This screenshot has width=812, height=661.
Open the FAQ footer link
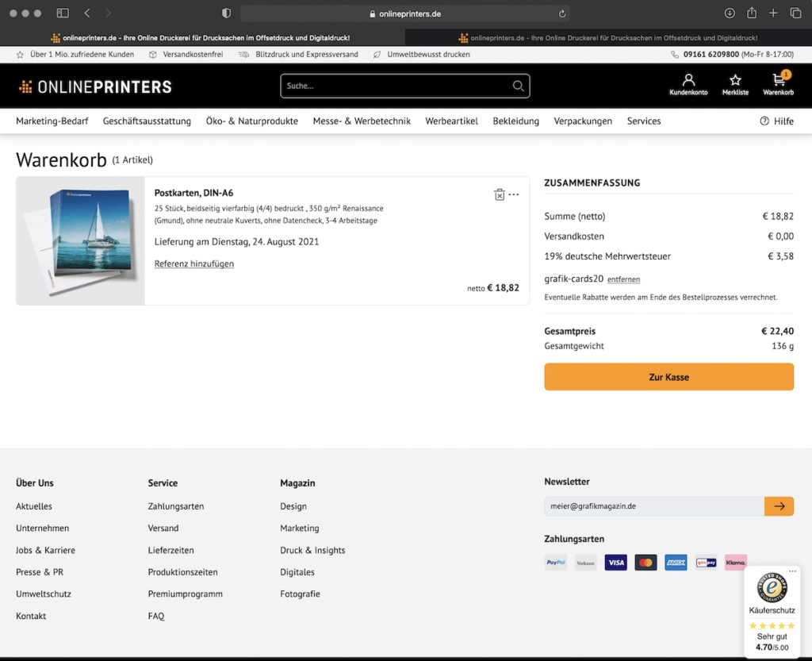point(156,616)
